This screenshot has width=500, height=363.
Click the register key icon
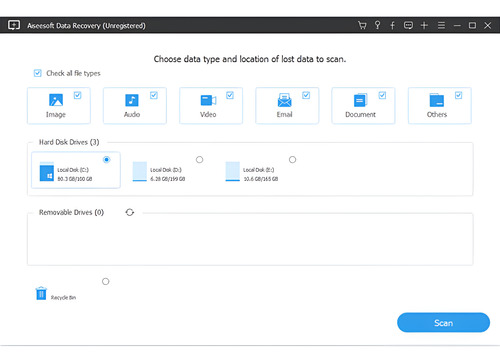[377, 25]
